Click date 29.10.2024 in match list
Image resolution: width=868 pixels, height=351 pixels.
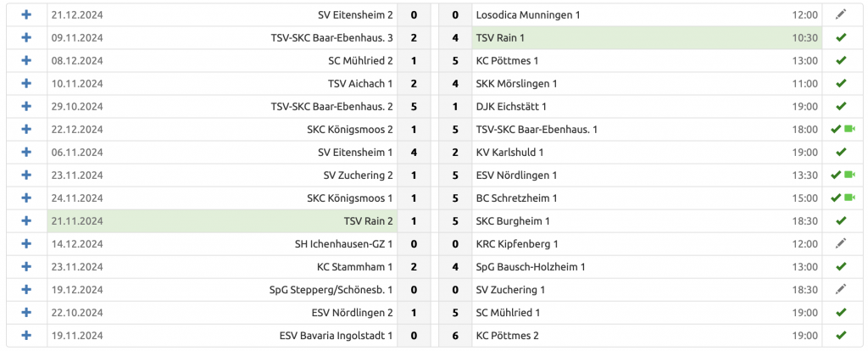[x=76, y=107]
